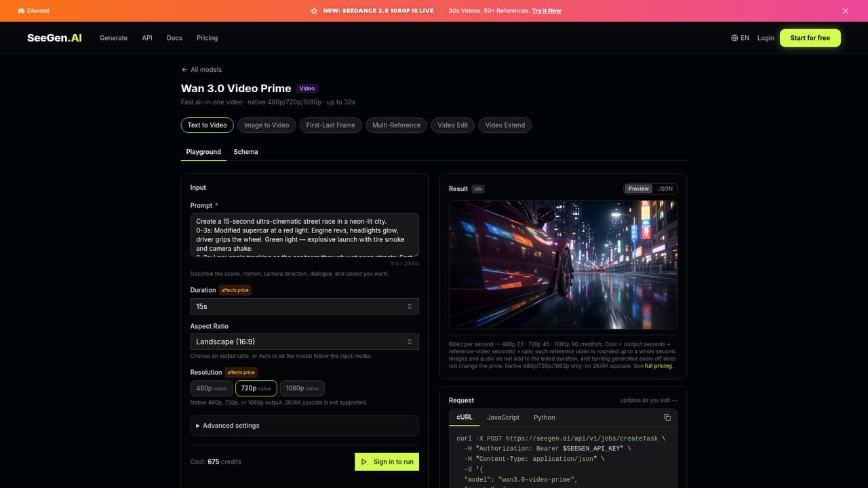Open the API nav item
This screenshot has height=488, width=868.
pyautogui.click(x=147, y=38)
